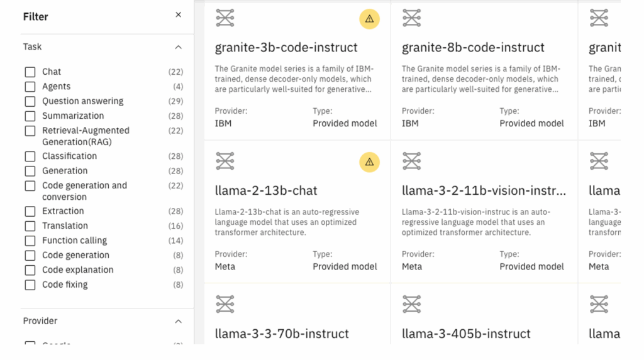Collapse the Provider filter section
The height and width of the screenshot is (360, 644).
tap(178, 322)
